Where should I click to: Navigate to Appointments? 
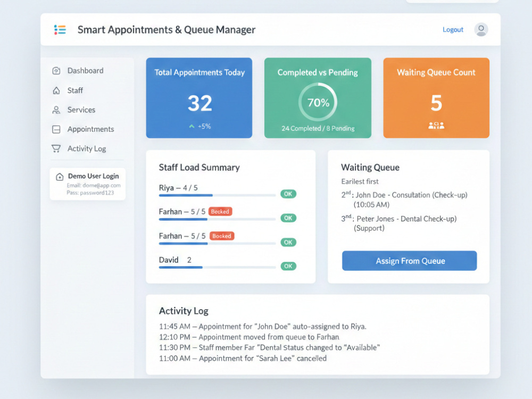click(90, 129)
